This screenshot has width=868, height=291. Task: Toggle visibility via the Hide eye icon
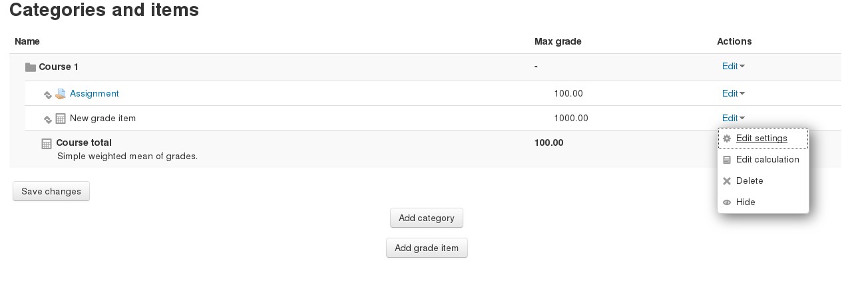(727, 202)
